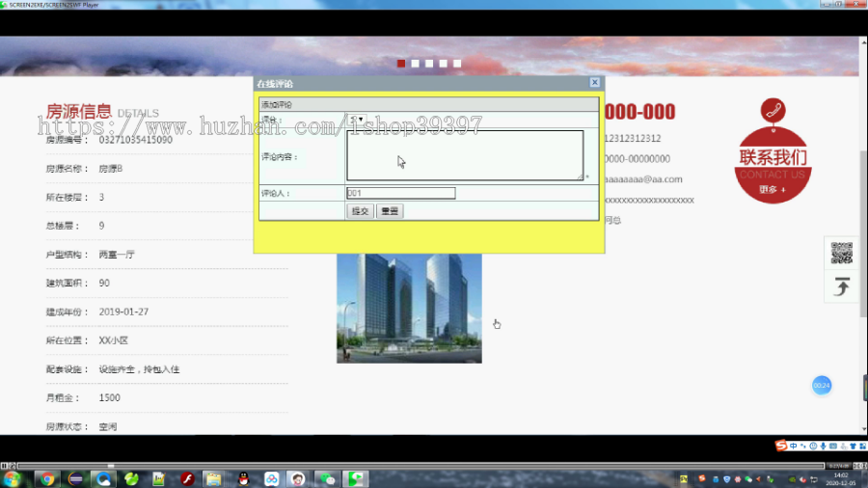
Task: Open the Baidu Netdisk taskbar icon
Action: tap(271, 479)
